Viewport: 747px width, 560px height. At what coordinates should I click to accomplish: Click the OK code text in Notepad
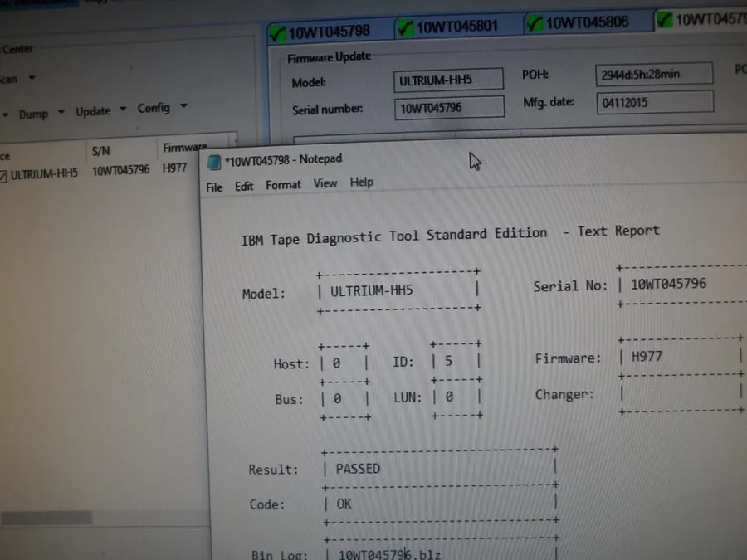(344, 504)
